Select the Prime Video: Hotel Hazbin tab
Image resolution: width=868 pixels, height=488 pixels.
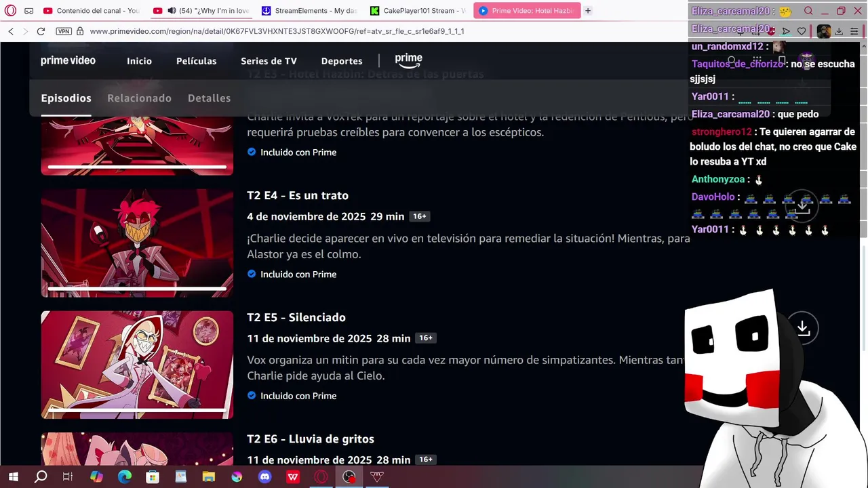[x=526, y=11]
